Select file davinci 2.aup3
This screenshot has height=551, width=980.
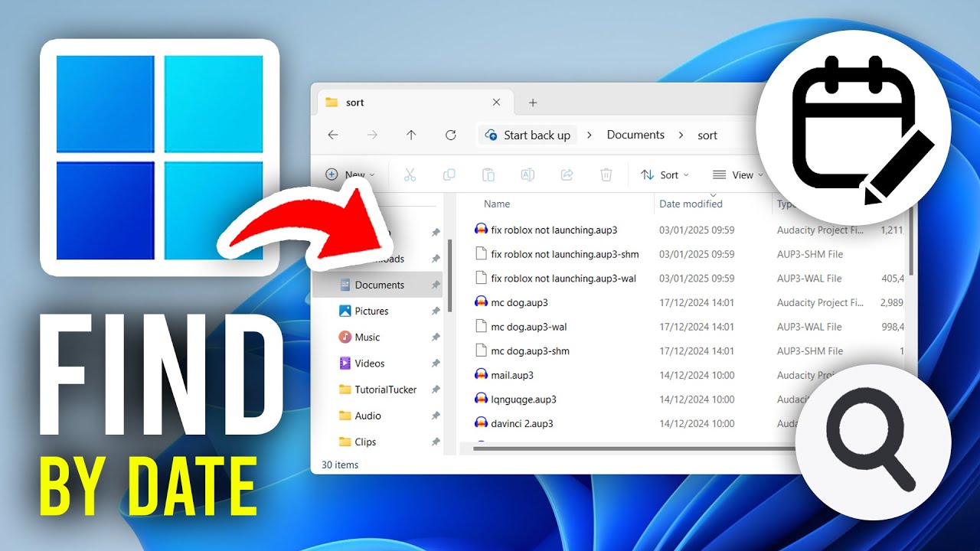click(x=522, y=423)
